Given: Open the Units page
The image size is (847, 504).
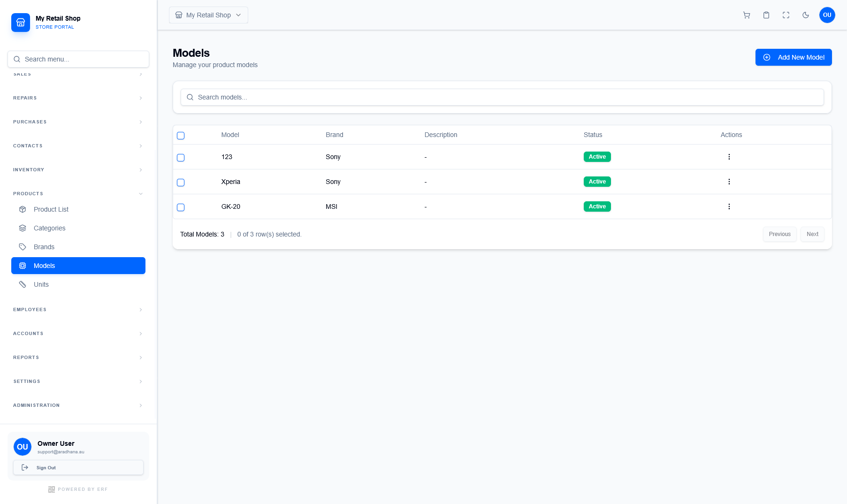Looking at the screenshot, I should pos(78,284).
